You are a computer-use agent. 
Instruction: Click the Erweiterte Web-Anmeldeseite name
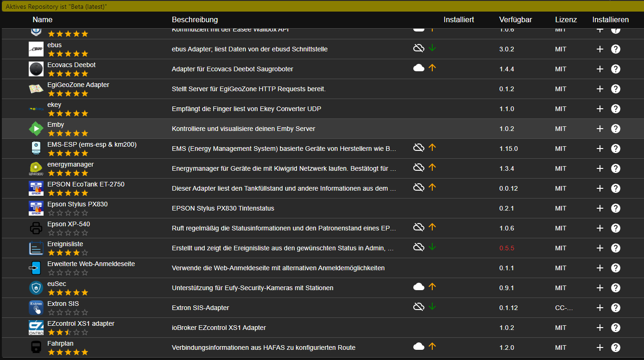[x=91, y=264]
